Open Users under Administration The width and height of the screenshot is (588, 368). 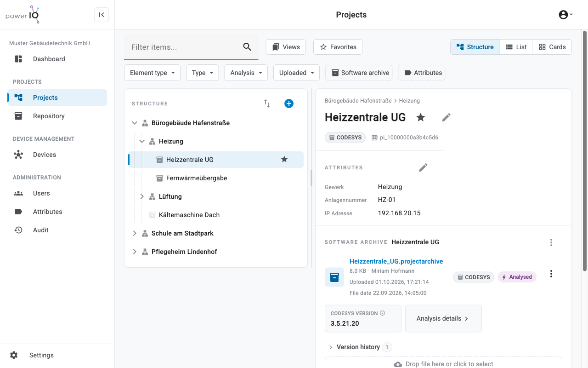pos(57,193)
